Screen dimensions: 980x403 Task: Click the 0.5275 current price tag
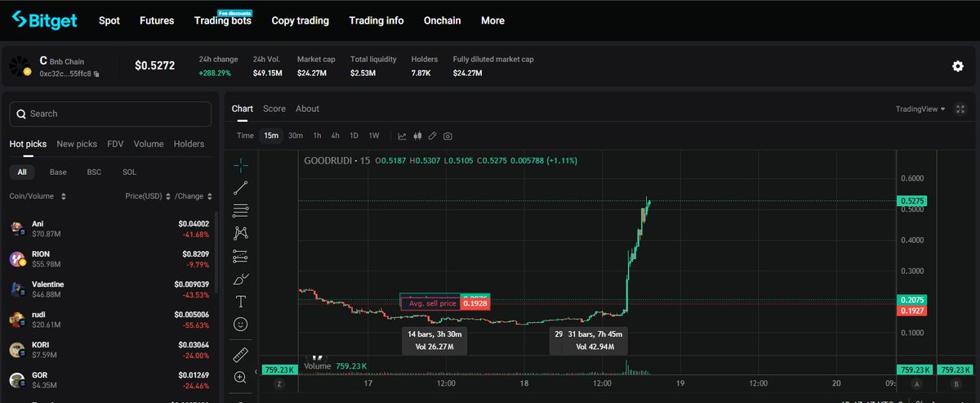[x=911, y=200]
